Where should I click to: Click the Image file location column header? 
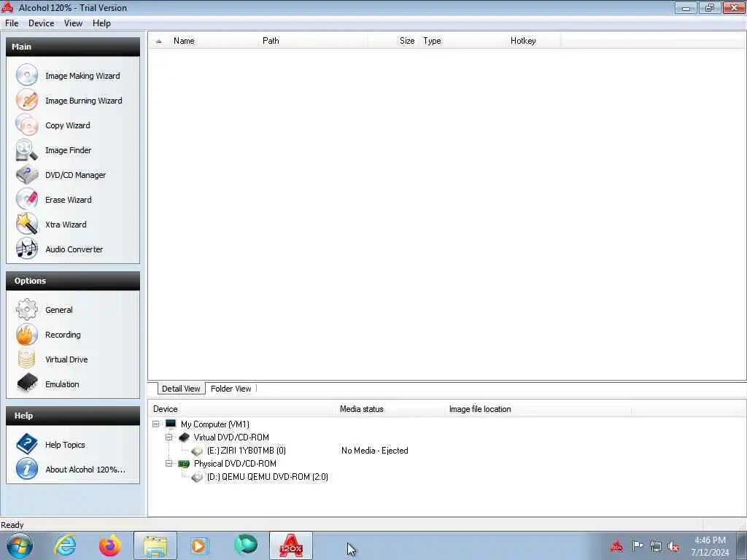tap(538, 409)
